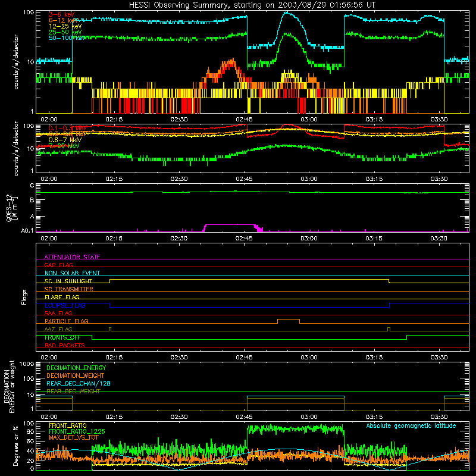The width and height of the screenshot is (476, 476).
Task: Click the magenta GOES plateau near 02:40
Action: pos(230,225)
